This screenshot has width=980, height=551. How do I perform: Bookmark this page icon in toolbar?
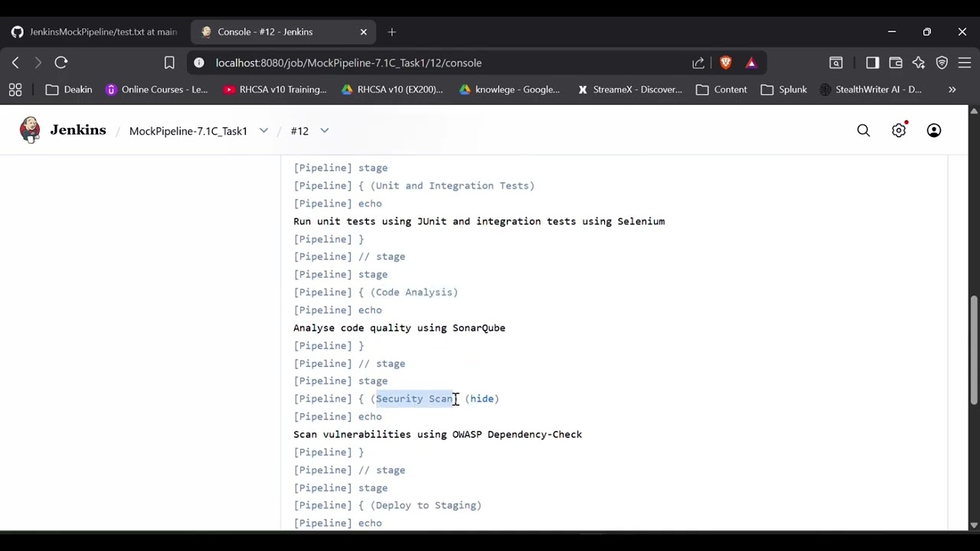[169, 63]
